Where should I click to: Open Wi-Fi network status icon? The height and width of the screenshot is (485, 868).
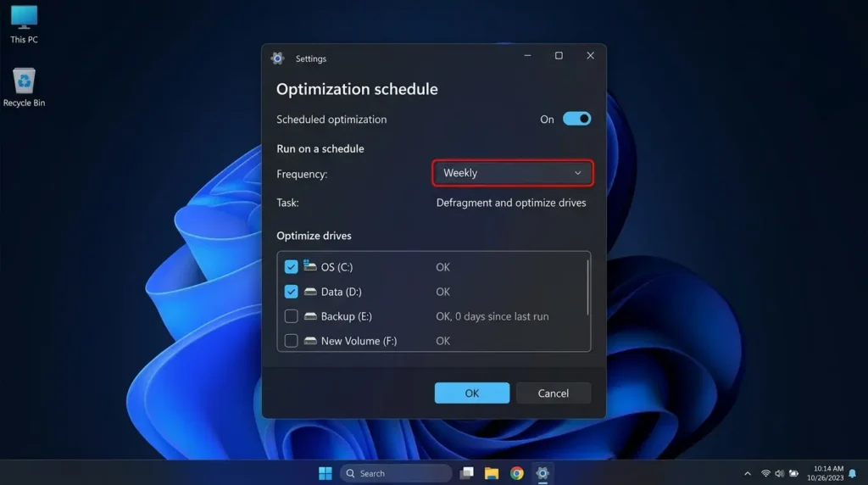pos(765,473)
